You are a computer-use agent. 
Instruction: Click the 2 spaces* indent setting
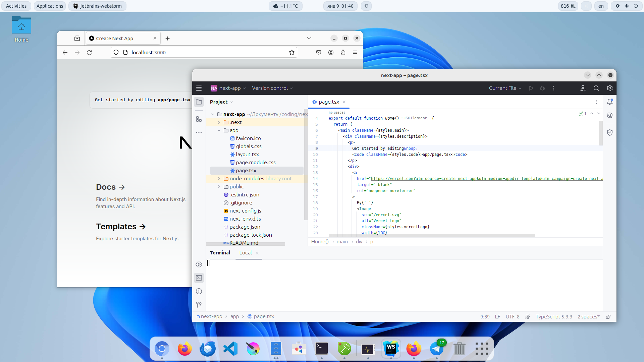click(588, 317)
